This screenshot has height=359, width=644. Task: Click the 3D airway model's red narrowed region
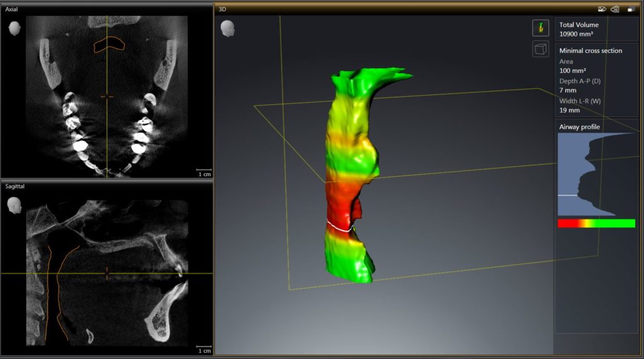343,203
